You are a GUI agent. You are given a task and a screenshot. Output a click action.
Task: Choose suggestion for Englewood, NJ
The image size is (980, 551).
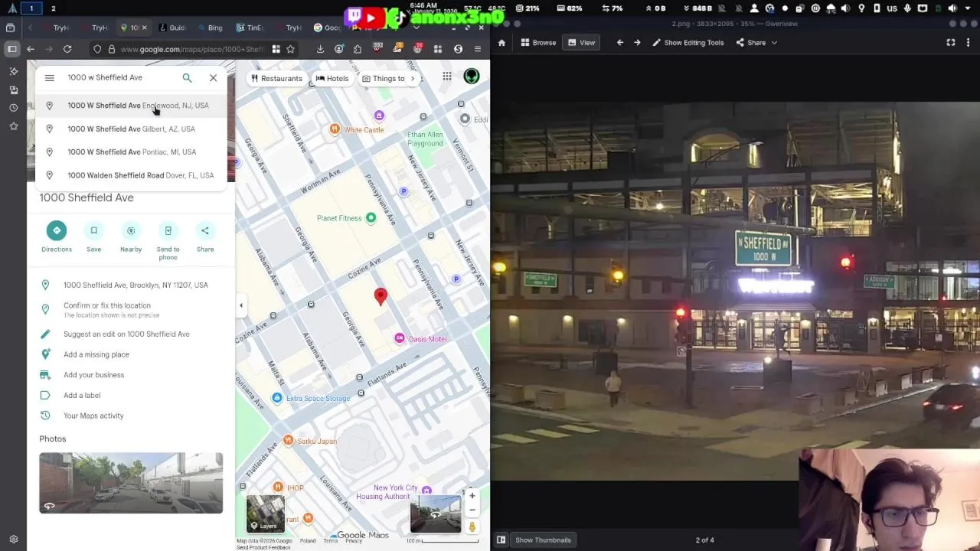tap(131, 106)
